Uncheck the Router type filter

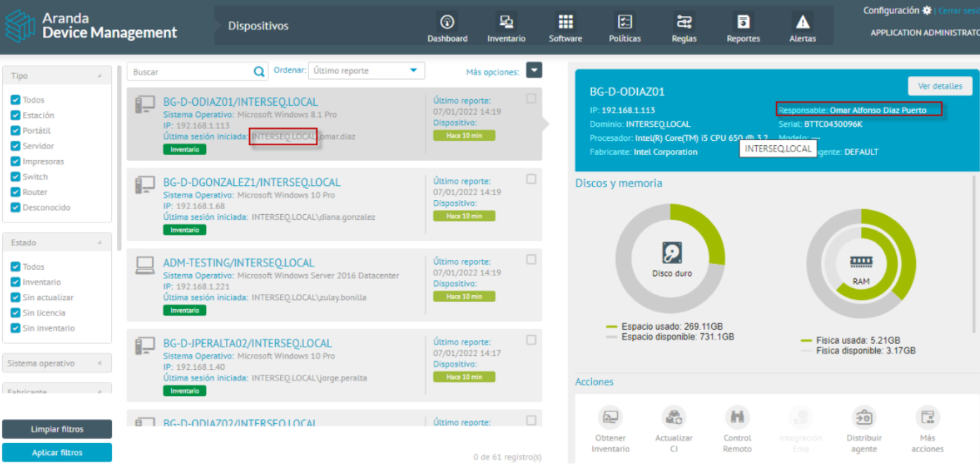[x=15, y=192]
